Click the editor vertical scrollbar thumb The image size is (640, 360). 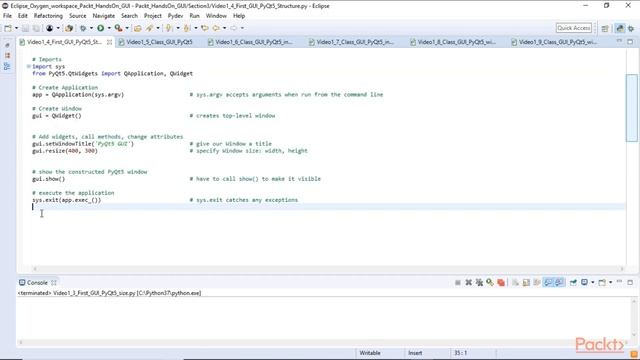tap(631, 108)
